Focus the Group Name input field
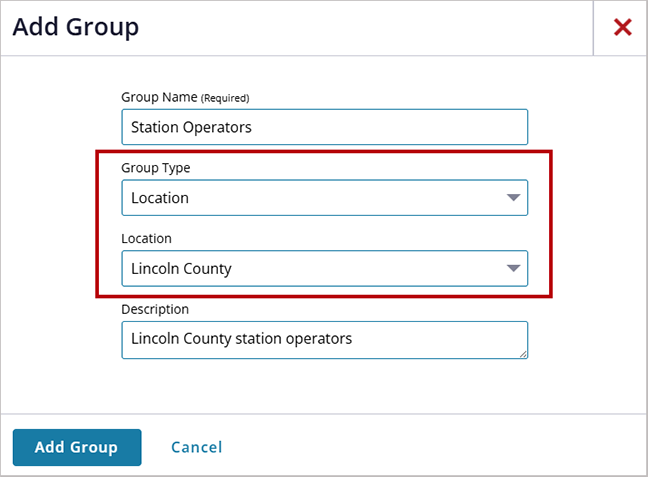 (x=324, y=127)
